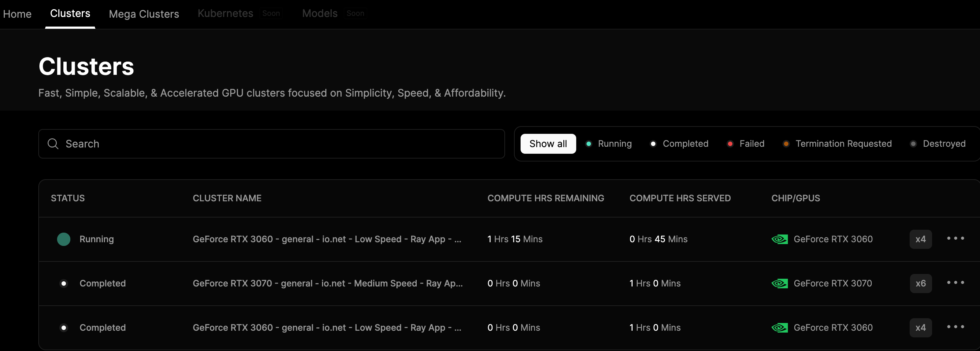Open the Running GeForce RTX 3060 cluster name
The height and width of the screenshot is (351, 980).
click(327, 239)
